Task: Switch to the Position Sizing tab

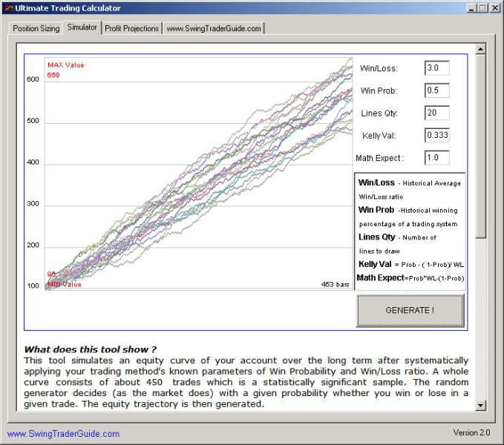Action: click(36, 28)
